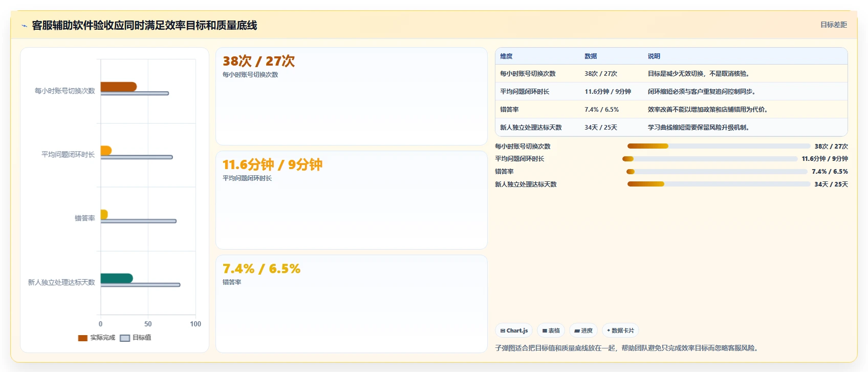Click progress list label 新人独立处理达标天数

(526, 184)
